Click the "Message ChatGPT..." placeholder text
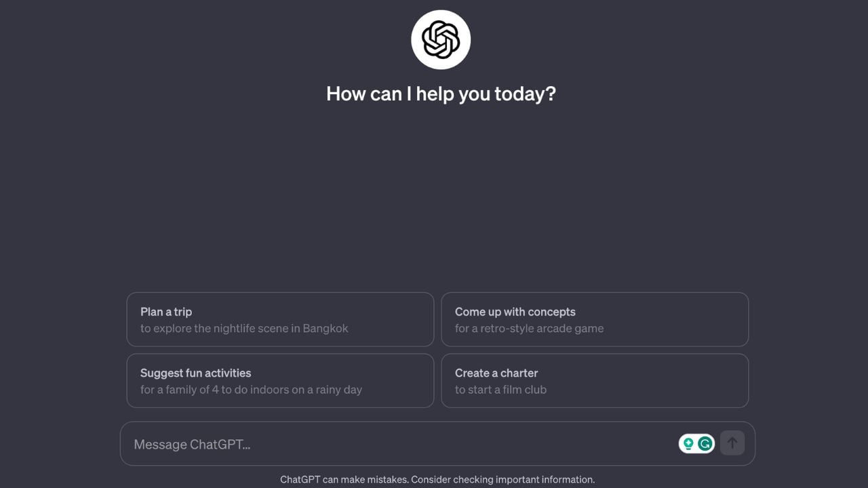Image resolution: width=868 pixels, height=488 pixels. 192,445
